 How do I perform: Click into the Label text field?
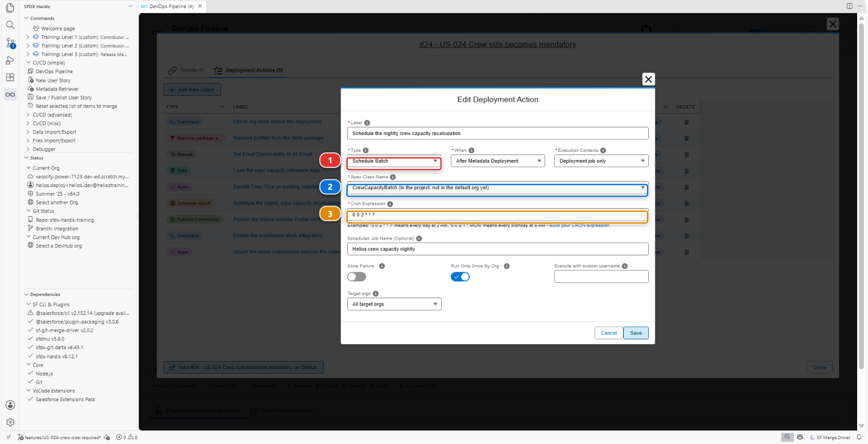497,133
